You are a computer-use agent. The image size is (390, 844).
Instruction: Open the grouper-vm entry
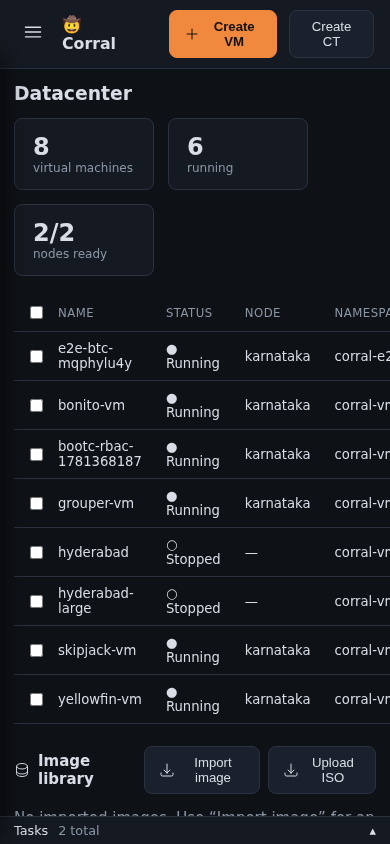(x=96, y=503)
